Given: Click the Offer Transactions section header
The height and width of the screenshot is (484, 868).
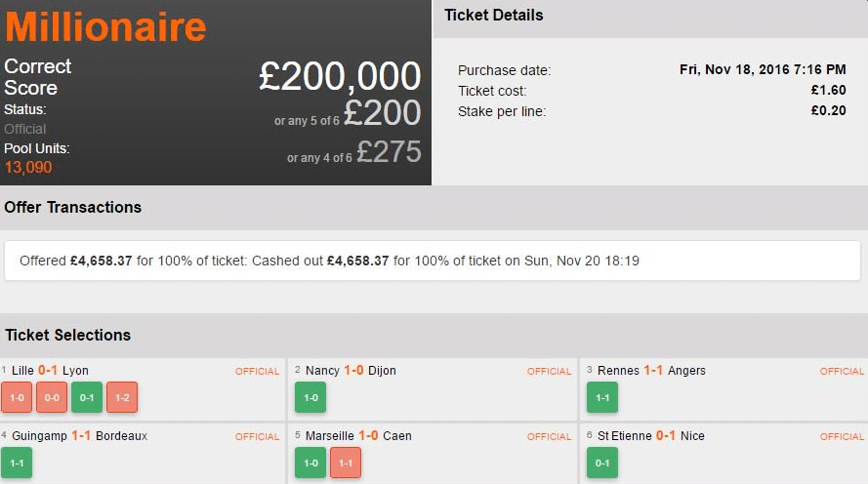Looking at the screenshot, I should pyautogui.click(x=73, y=207).
